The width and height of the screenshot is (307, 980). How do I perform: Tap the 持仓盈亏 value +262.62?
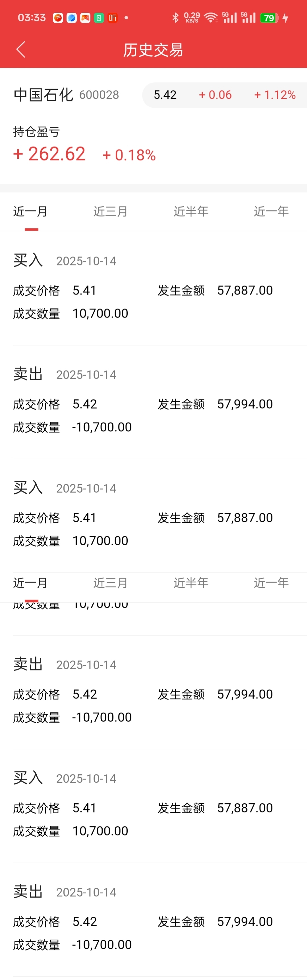tap(49, 154)
